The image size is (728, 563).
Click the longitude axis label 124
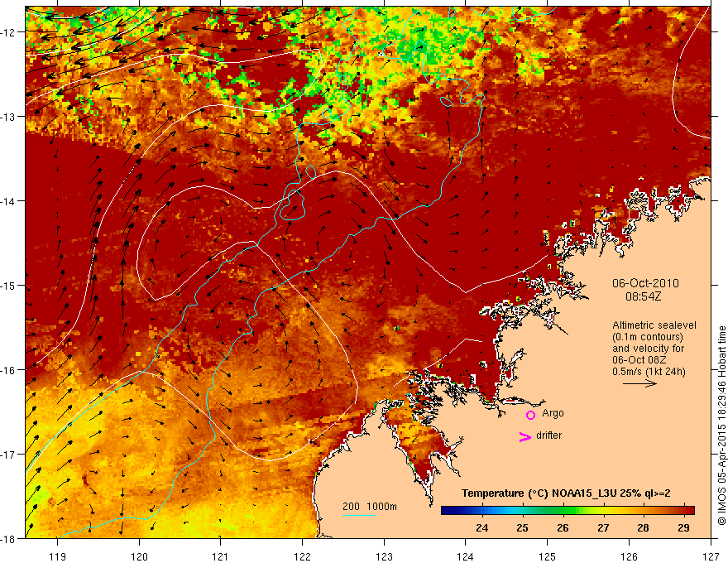[x=466, y=556]
